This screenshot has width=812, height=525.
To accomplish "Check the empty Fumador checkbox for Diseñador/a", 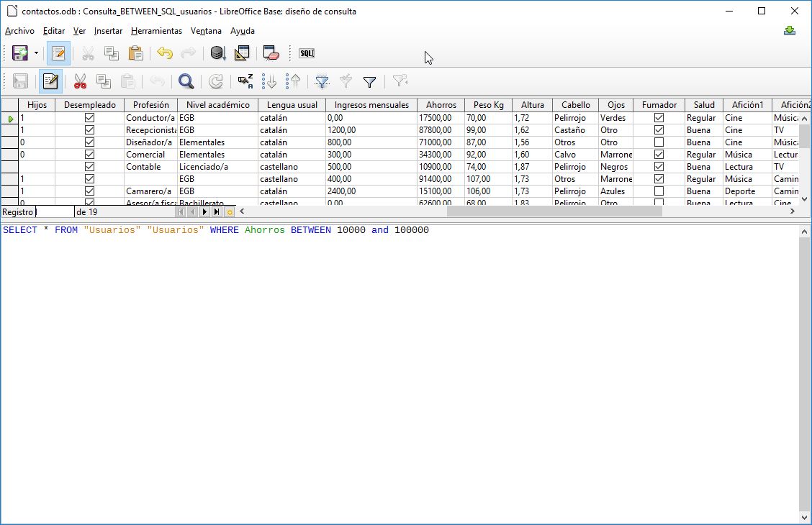I will (659, 142).
